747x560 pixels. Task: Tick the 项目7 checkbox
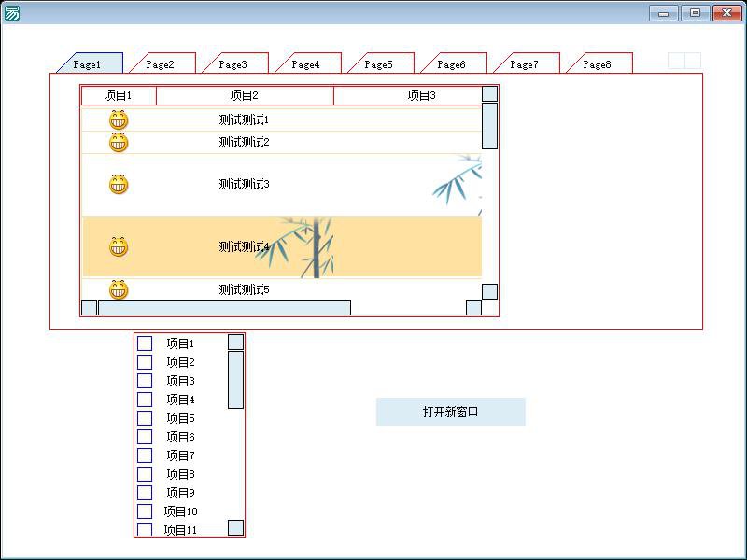[x=145, y=455]
